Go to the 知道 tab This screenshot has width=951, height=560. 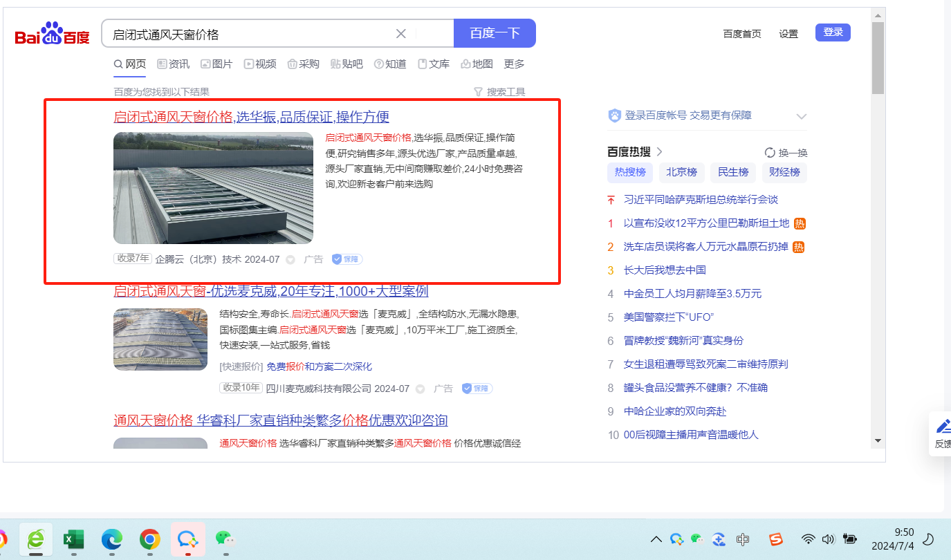tap(390, 64)
